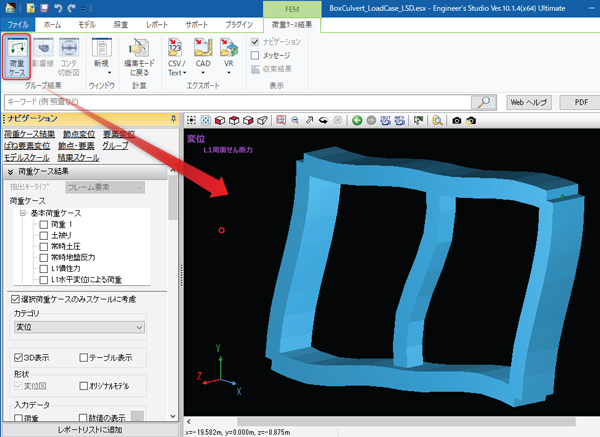Select the first red cube view icon
Image resolution: width=600 pixels, height=437 pixels.
pos(220,121)
